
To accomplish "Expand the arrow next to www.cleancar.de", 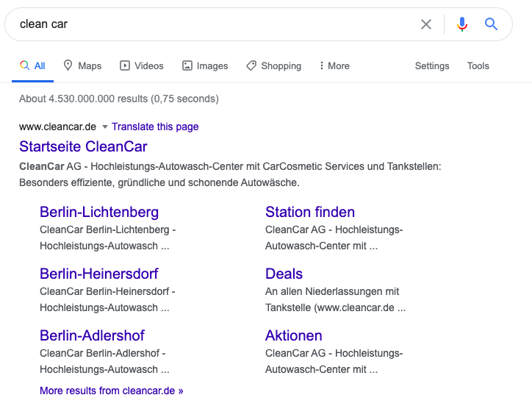I will (105, 127).
